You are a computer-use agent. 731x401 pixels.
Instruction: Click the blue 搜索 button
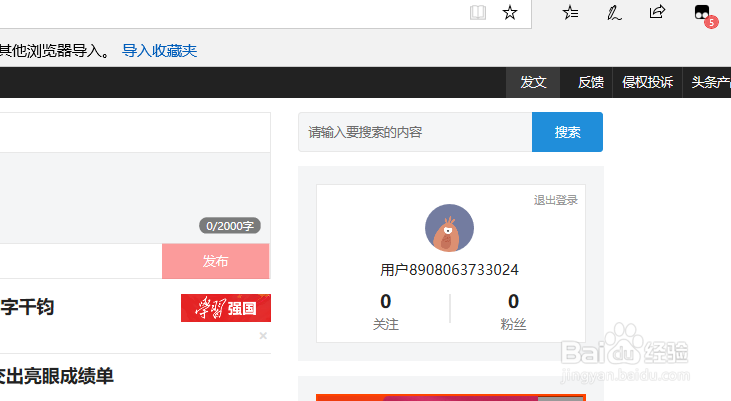[x=567, y=132]
